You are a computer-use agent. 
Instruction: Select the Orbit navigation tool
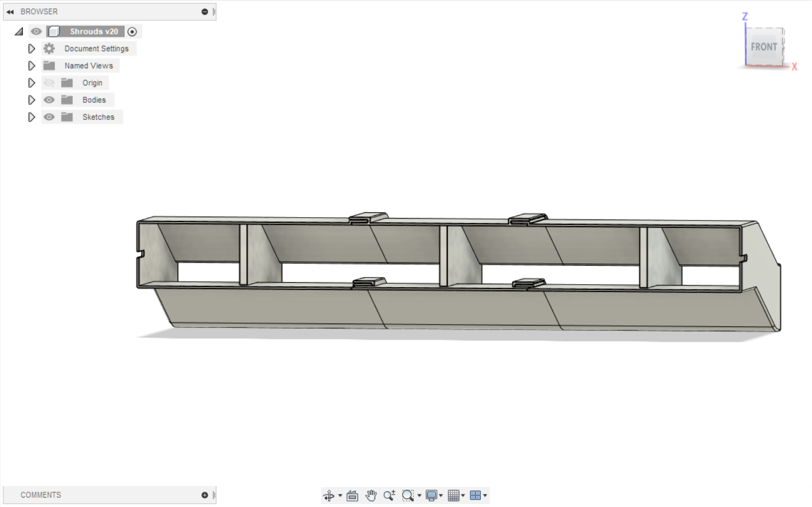coord(329,496)
